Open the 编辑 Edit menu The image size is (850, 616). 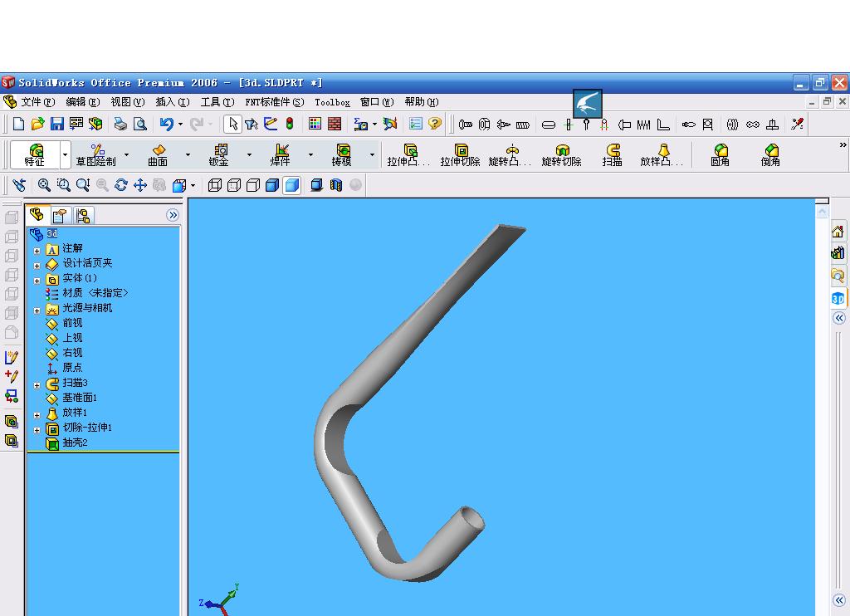tap(83, 102)
